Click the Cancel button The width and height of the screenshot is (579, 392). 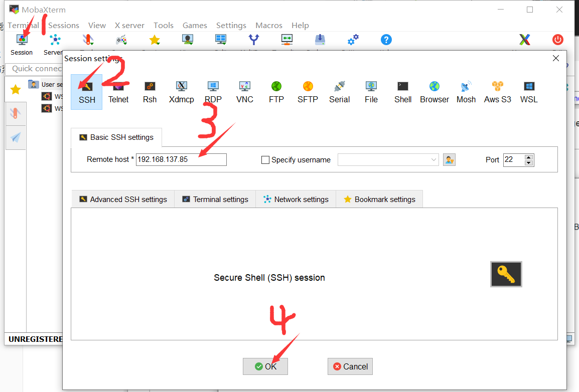[x=350, y=366]
